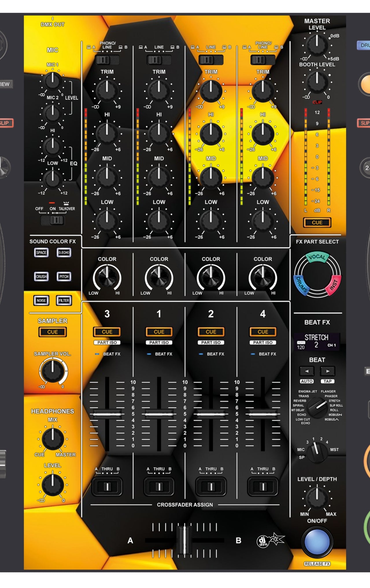Turn on the NOISE sound color FX
The image size is (370, 588).
41,301
